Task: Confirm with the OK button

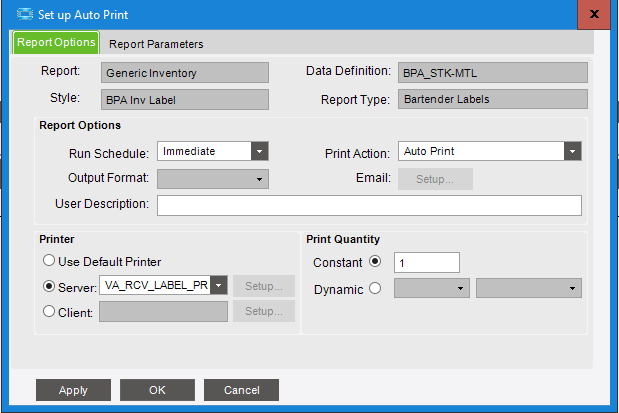Action: (x=157, y=390)
